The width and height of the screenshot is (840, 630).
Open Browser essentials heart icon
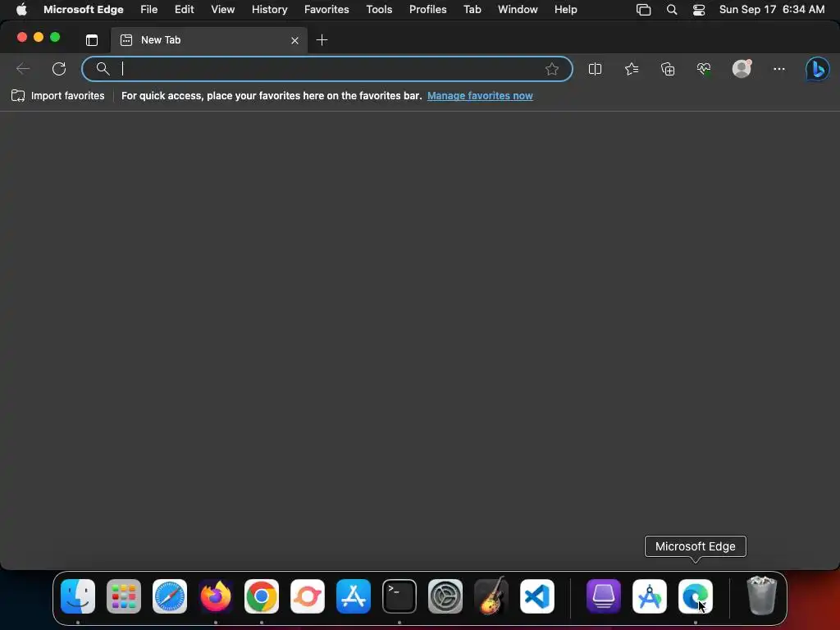tap(704, 69)
